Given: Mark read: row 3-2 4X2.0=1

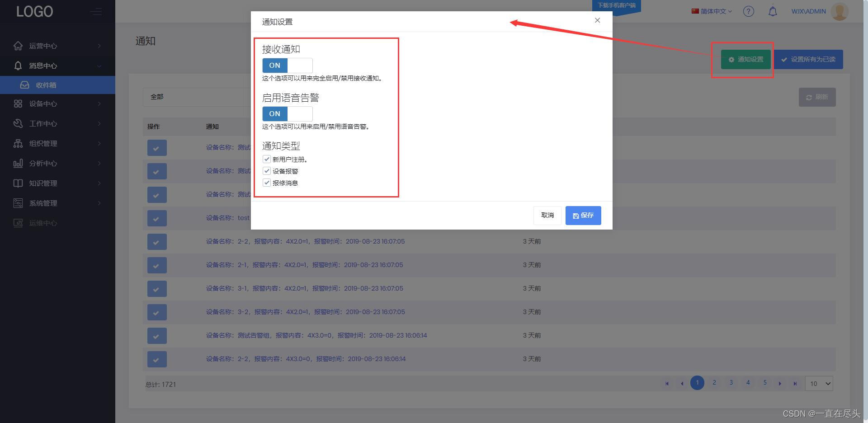Looking at the screenshot, I should [x=157, y=312].
